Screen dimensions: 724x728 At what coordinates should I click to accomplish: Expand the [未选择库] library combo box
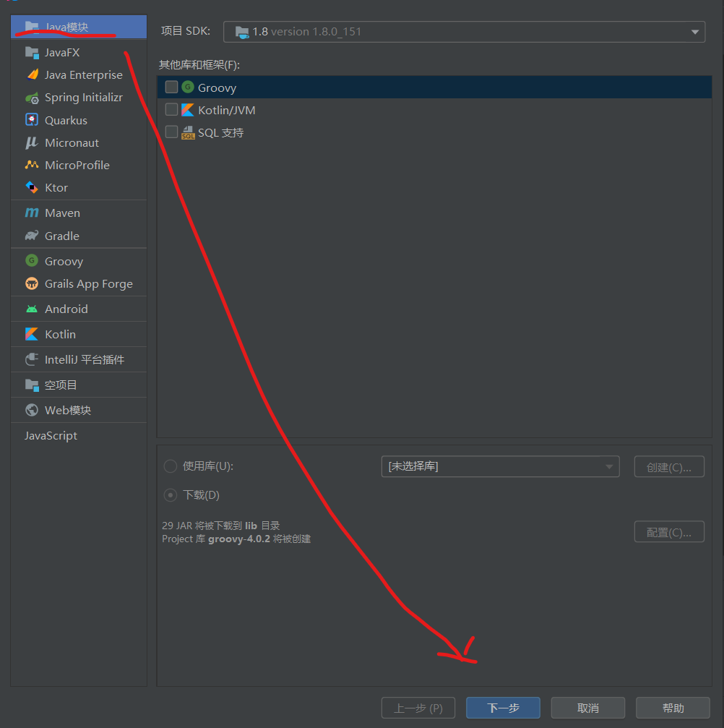[x=500, y=466]
